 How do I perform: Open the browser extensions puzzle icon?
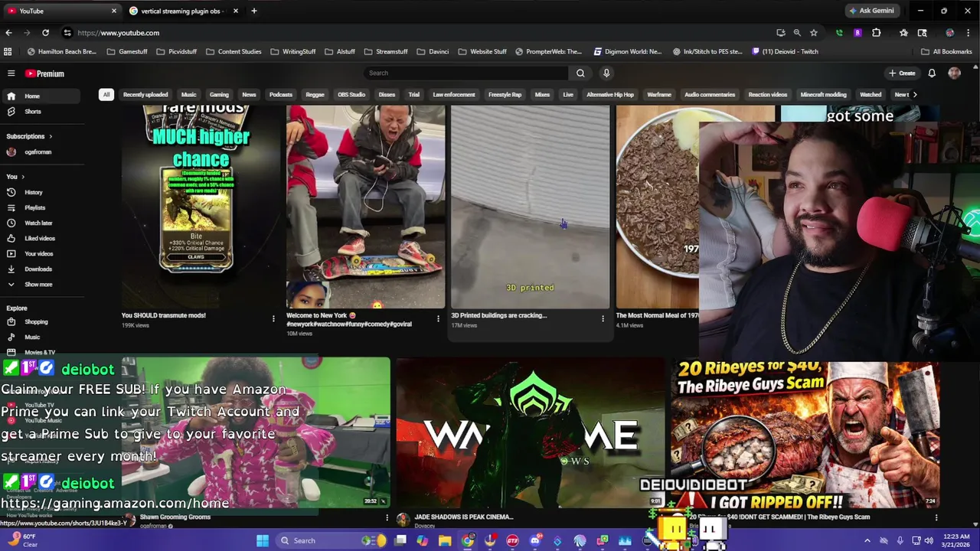click(x=877, y=33)
